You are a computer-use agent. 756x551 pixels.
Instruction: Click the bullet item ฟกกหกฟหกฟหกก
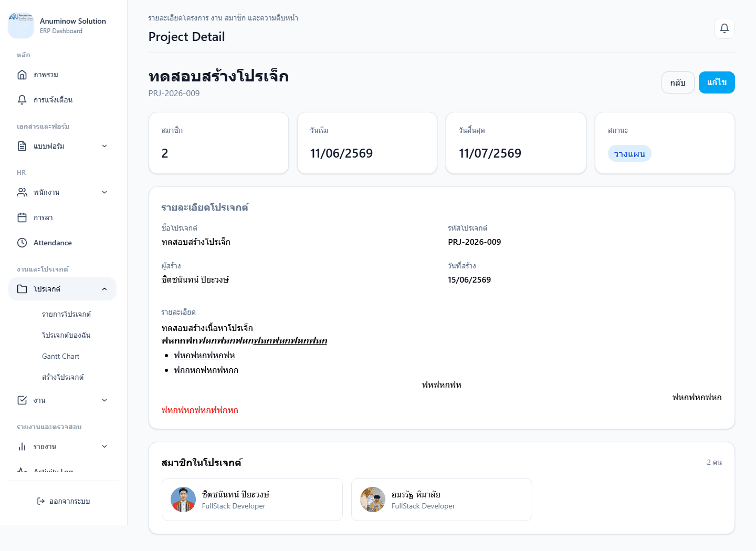(206, 370)
